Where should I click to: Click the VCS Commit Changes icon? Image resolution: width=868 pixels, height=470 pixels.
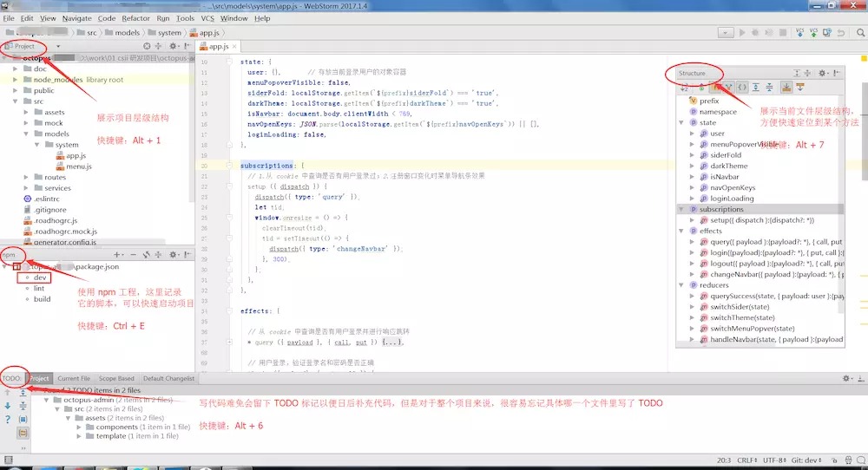(x=813, y=33)
